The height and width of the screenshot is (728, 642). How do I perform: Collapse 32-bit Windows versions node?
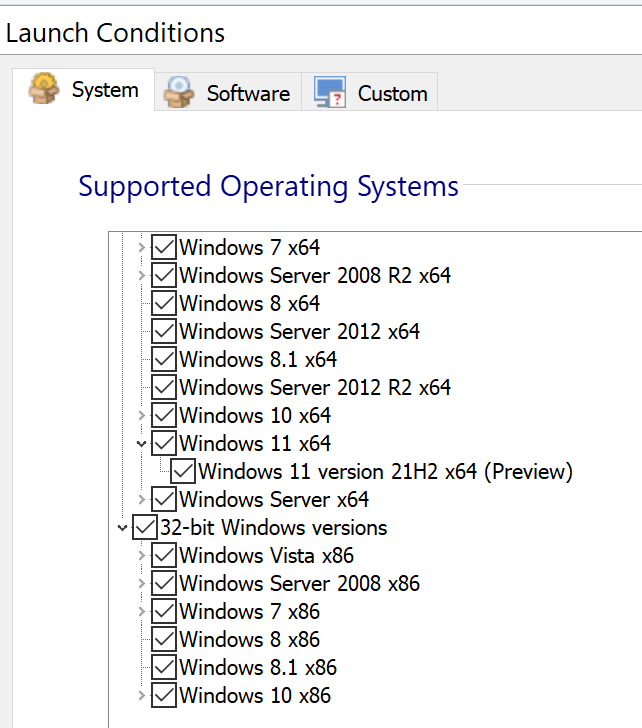[x=123, y=528]
